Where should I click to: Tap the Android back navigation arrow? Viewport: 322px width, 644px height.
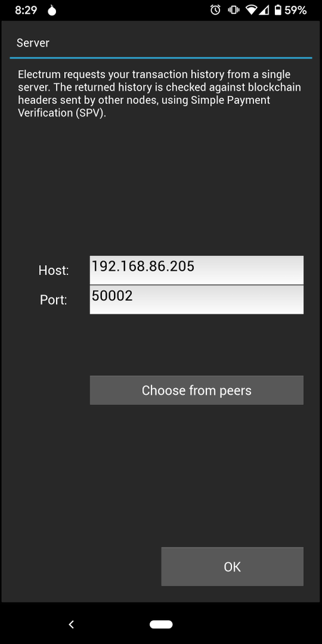pyautogui.click(x=71, y=625)
